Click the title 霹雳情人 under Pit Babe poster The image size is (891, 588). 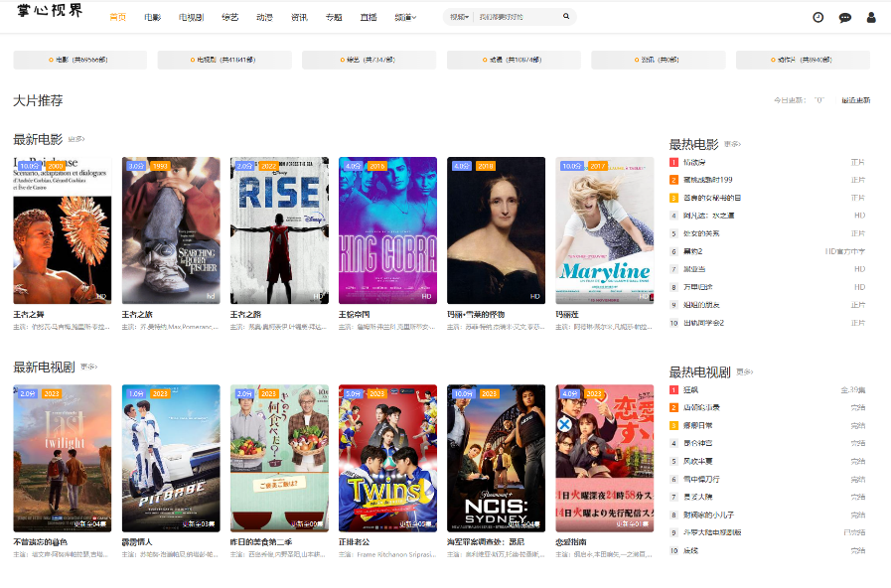[137, 542]
